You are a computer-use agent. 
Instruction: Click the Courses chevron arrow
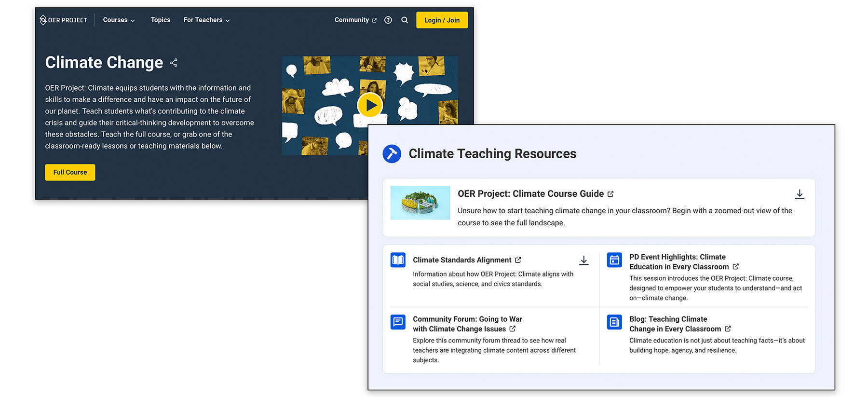[133, 20]
